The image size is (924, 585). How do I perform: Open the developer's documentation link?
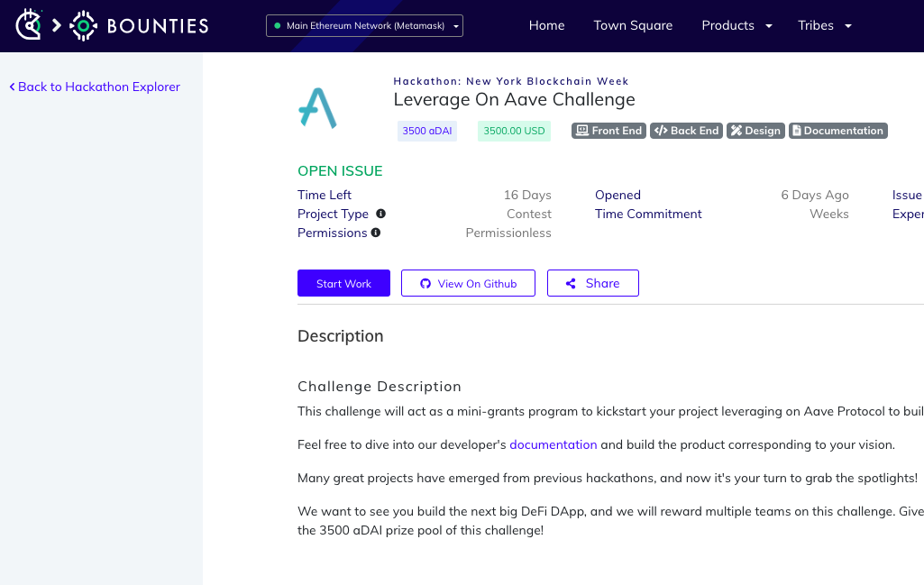(553, 444)
